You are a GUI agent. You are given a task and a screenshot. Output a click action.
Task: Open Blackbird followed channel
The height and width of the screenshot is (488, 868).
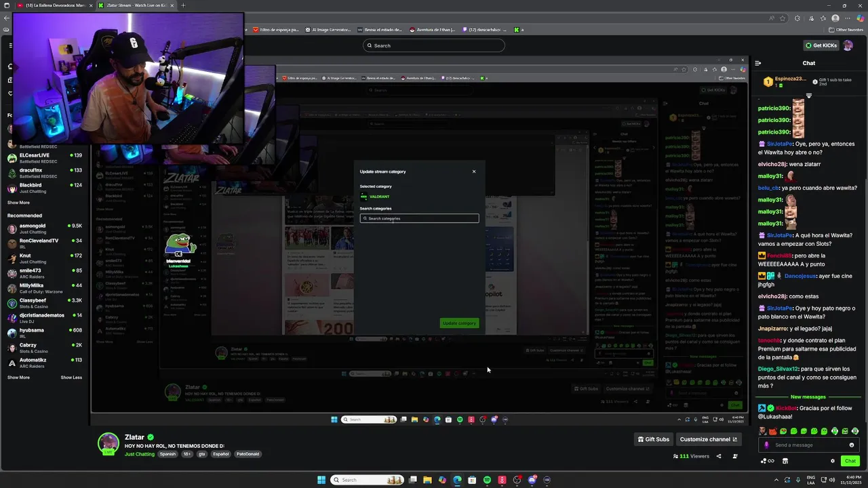coord(45,188)
